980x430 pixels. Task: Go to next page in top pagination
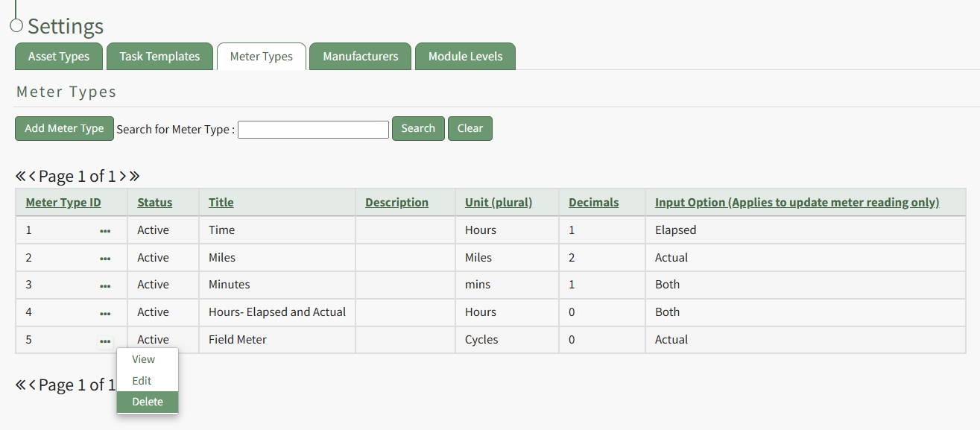point(123,177)
